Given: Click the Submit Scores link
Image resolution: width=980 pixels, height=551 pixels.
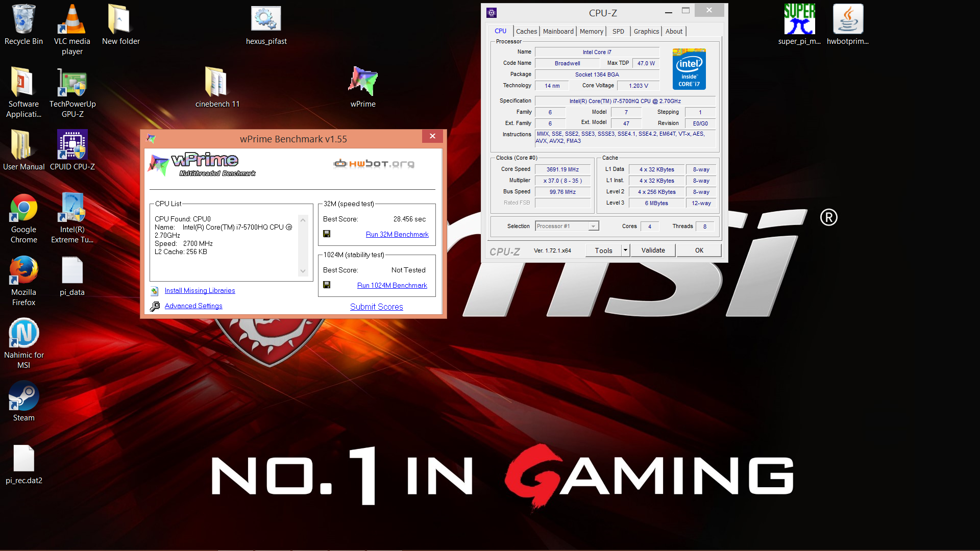Looking at the screenshot, I should pyautogui.click(x=377, y=307).
